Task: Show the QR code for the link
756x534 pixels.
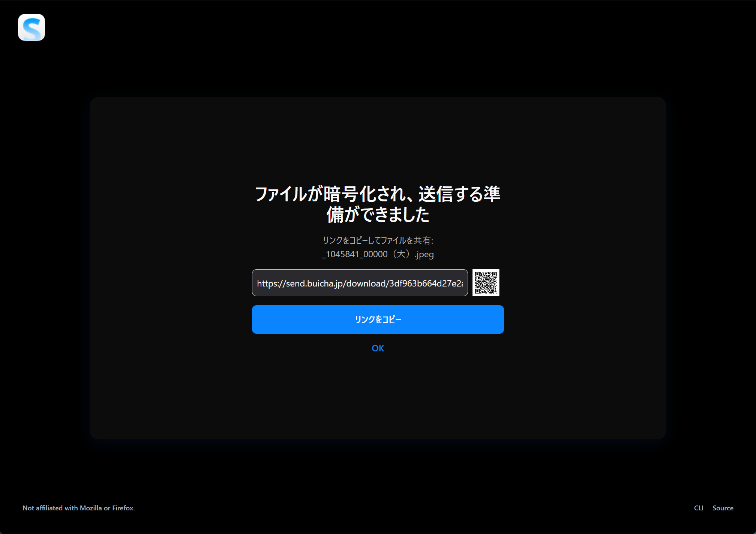Action: pyautogui.click(x=486, y=283)
